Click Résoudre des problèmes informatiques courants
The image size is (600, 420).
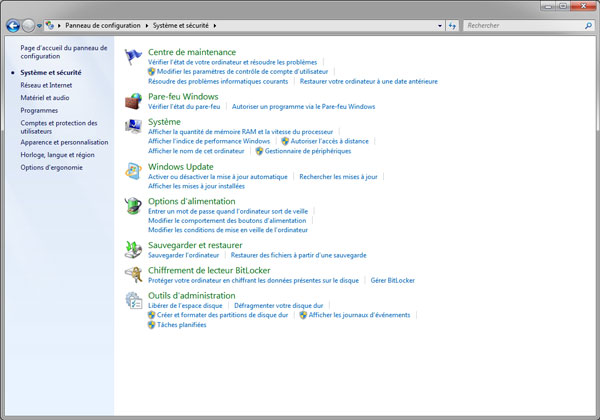[218, 81]
